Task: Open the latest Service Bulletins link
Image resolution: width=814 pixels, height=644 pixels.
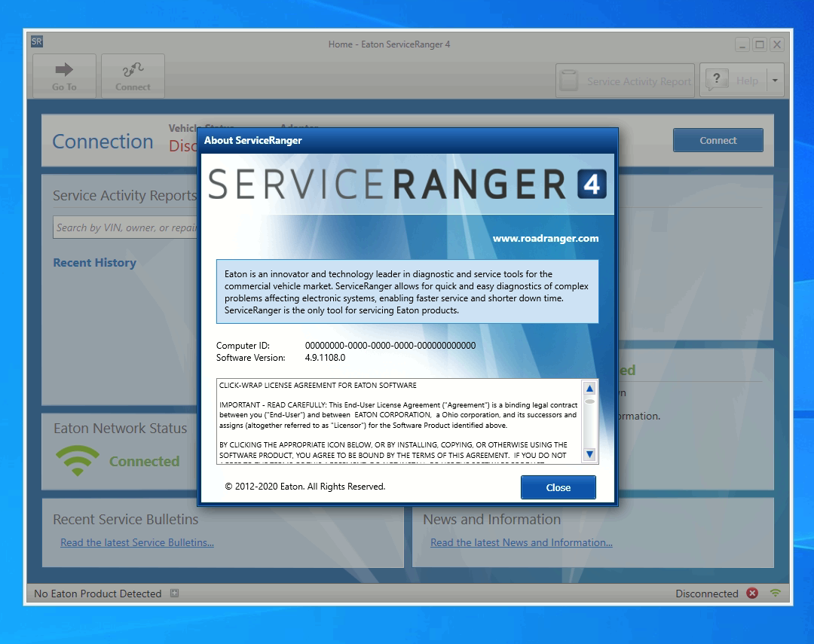Action: click(137, 542)
